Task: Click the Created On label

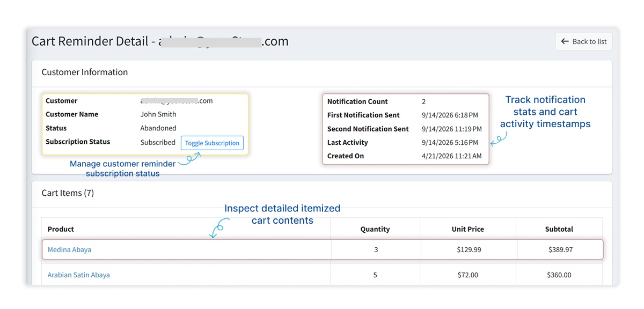Action: (346, 156)
